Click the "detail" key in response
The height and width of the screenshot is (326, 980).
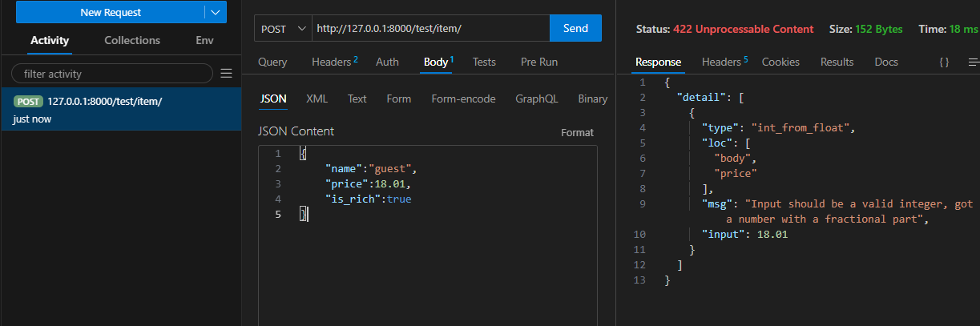[703, 97]
